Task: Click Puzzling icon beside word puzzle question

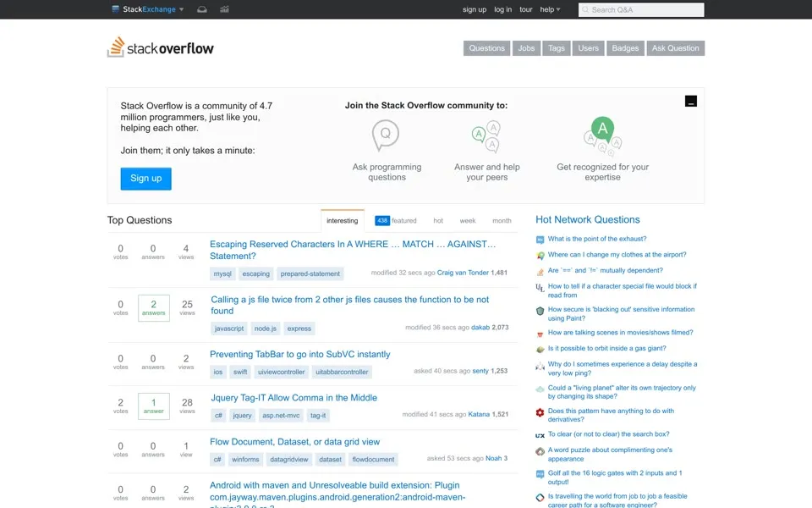Action: 540,451
